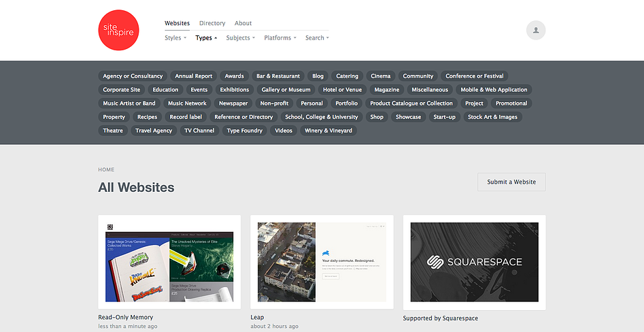The width and height of the screenshot is (644, 332).
Task: Click the Squarespace sponsor thumbnail
Action: (x=474, y=262)
